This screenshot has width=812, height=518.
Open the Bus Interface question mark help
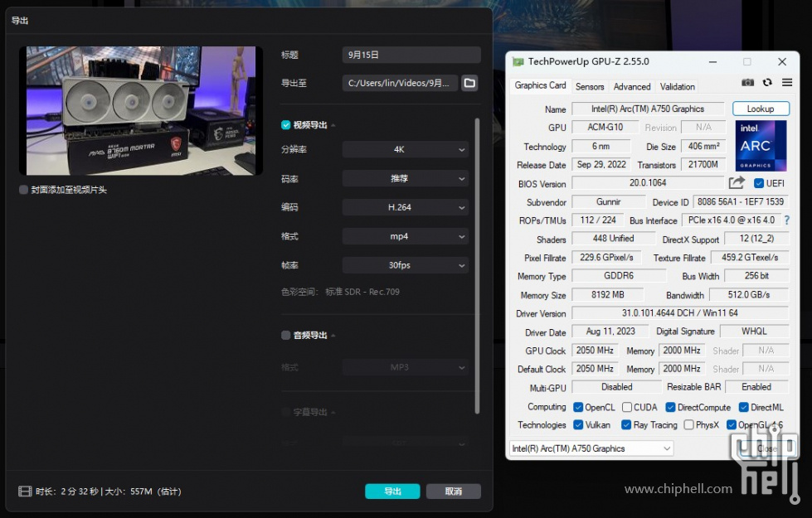[x=787, y=220]
